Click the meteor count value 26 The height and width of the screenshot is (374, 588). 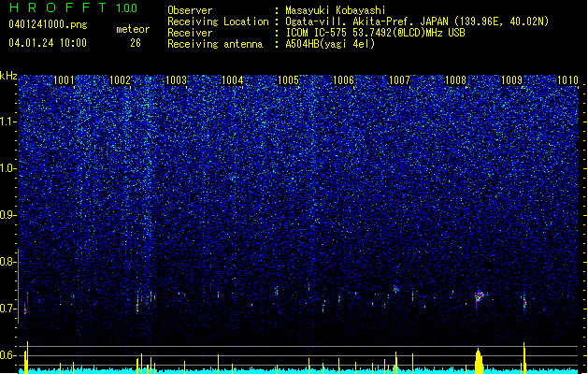point(136,43)
